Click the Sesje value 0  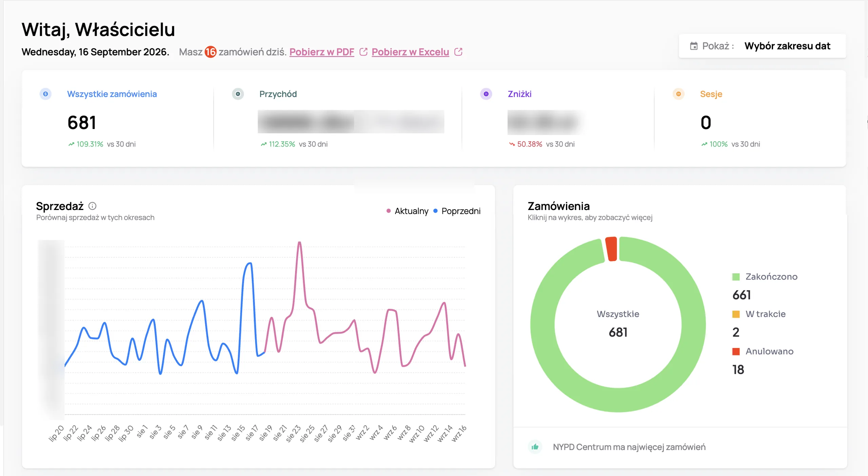coord(706,122)
